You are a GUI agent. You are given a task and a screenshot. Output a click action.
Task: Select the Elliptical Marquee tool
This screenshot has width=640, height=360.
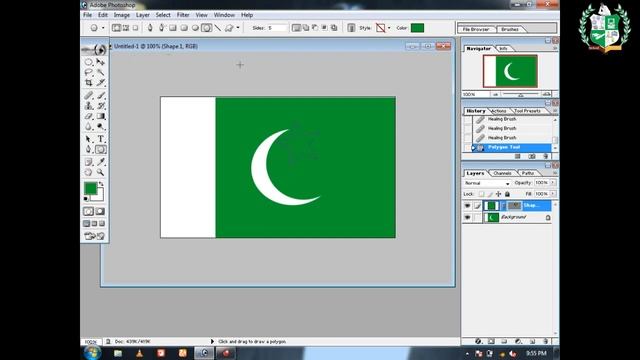tap(89, 62)
